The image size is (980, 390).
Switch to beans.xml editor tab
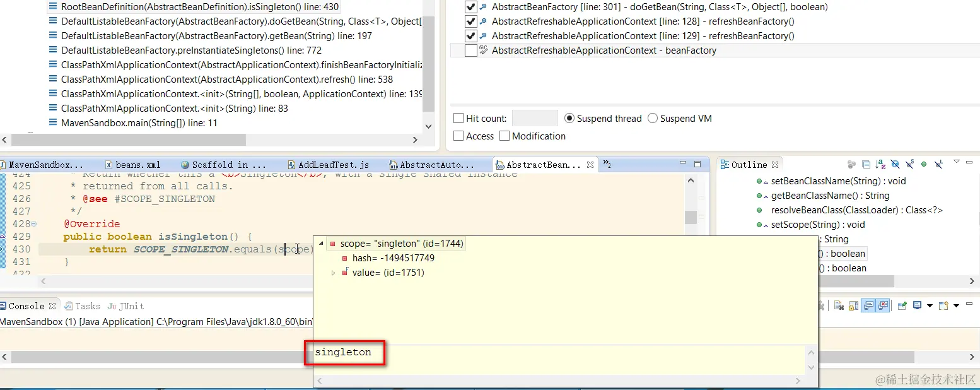132,165
